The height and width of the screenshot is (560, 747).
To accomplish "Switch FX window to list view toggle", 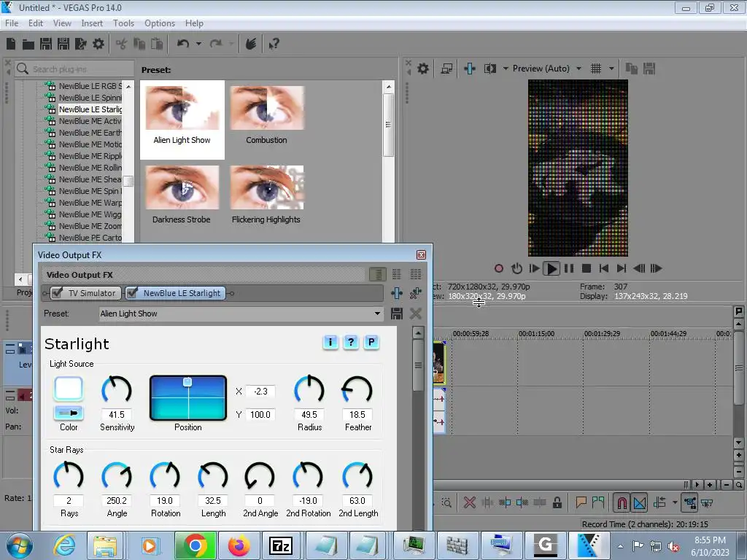I will coord(378,274).
